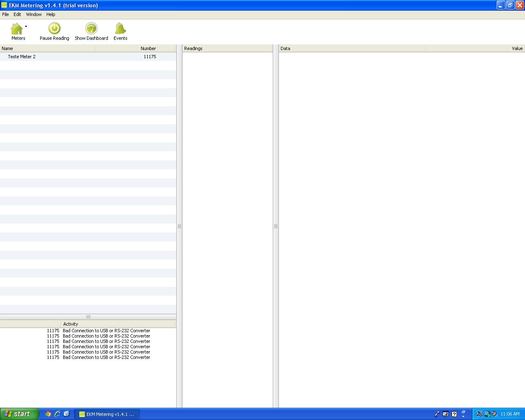
Task: Open the Events bell icon
Action: coord(120,29)
